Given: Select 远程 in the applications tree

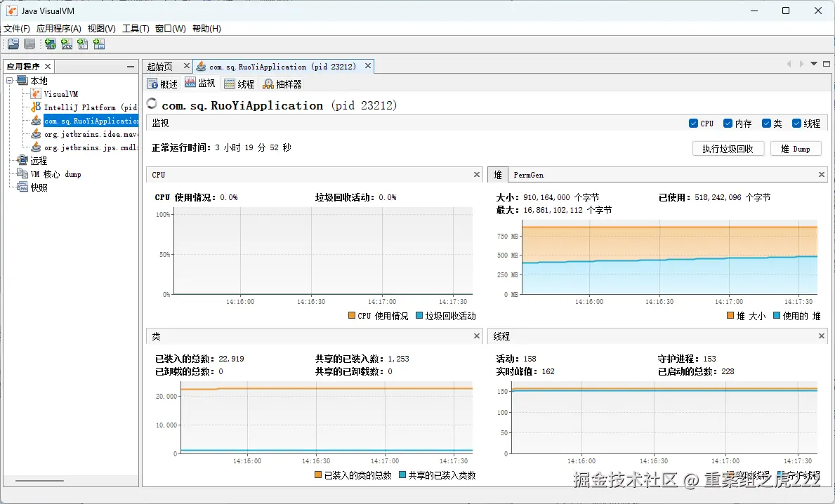Looking at the screenshot, I should tap(39, 160).
